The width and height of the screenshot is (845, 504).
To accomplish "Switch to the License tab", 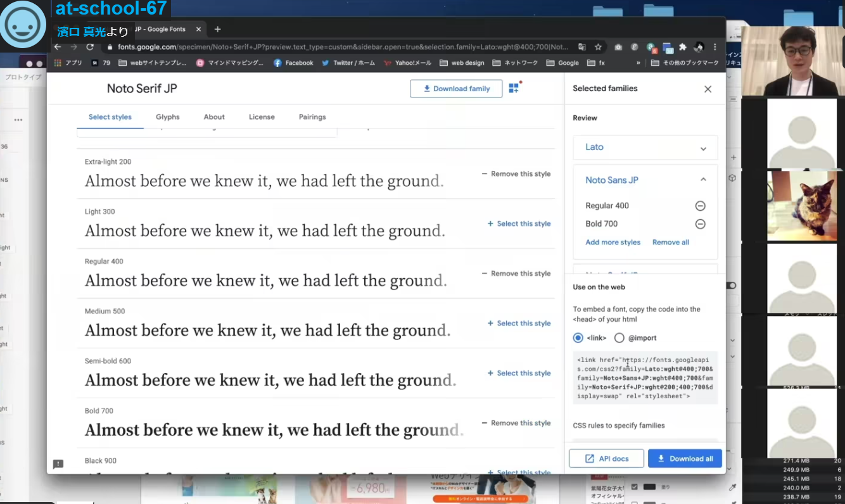I will [262, 117].
